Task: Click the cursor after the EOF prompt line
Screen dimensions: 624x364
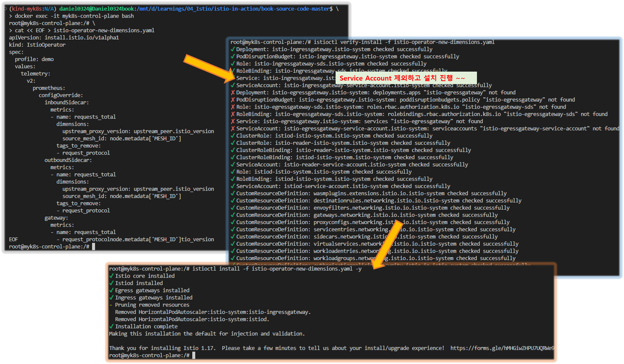Action: 94,247
